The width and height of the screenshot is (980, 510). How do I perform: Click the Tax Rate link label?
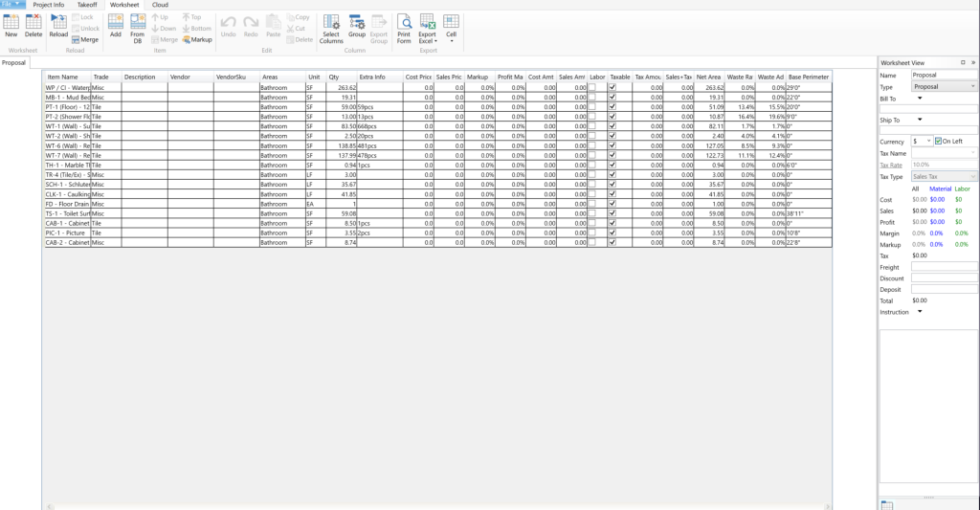890,165
